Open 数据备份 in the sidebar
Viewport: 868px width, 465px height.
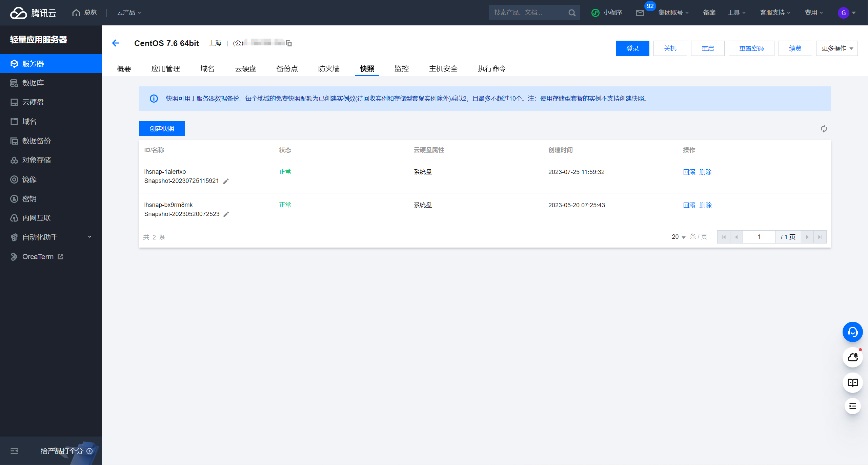coord(51,141)
